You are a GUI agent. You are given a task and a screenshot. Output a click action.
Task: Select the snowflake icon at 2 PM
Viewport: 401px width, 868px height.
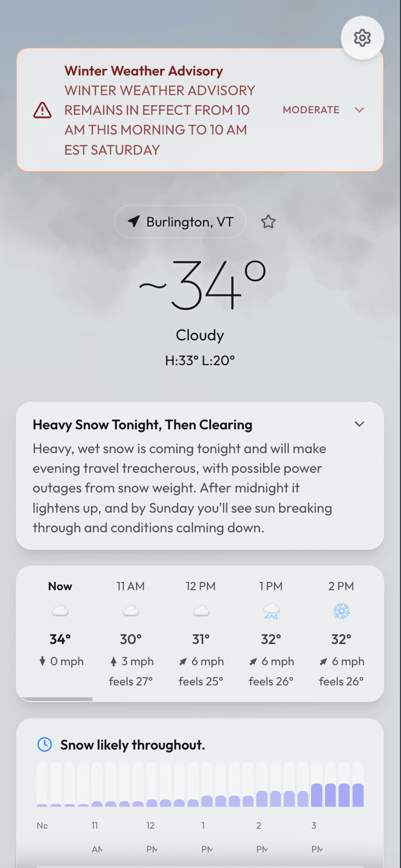click(x=341, y=610)
